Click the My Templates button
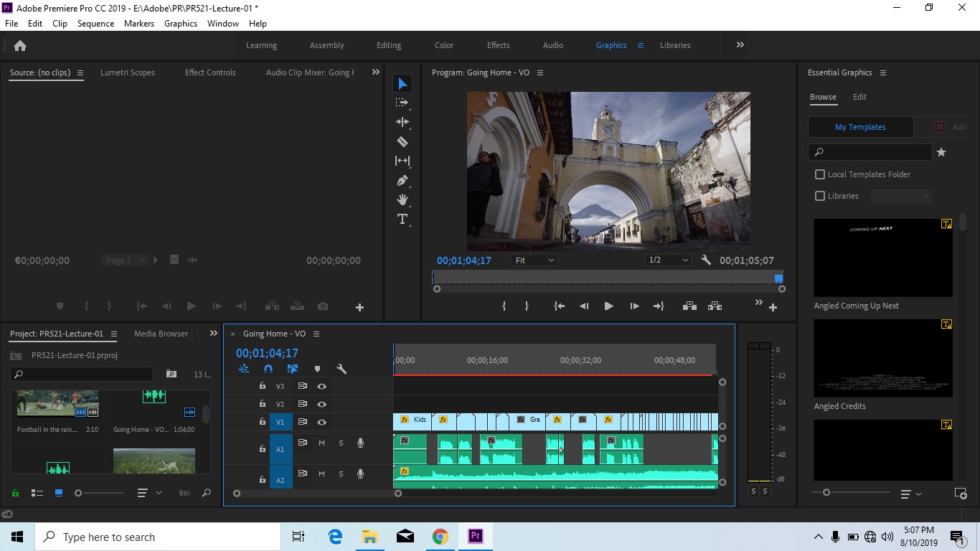 [860, 127]
